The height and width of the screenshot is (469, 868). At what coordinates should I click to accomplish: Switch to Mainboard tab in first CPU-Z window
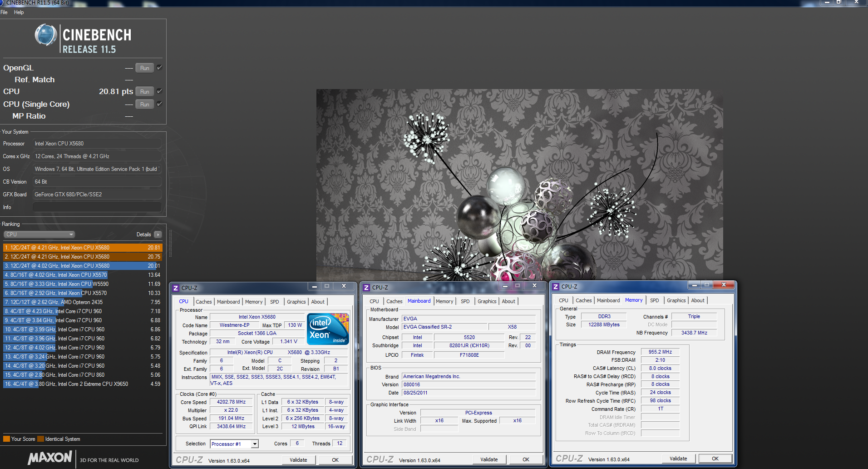point(228,302)
